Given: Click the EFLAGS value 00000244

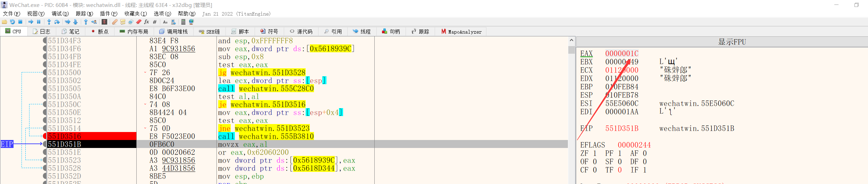Looking at the screenshot, I should click(x=634, y=145).
